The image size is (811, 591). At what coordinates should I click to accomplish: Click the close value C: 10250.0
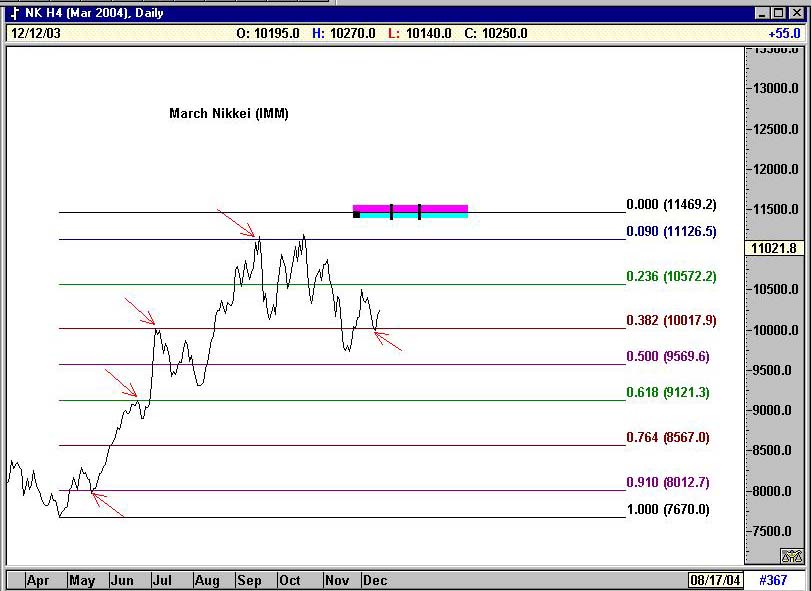click(496, 34)
